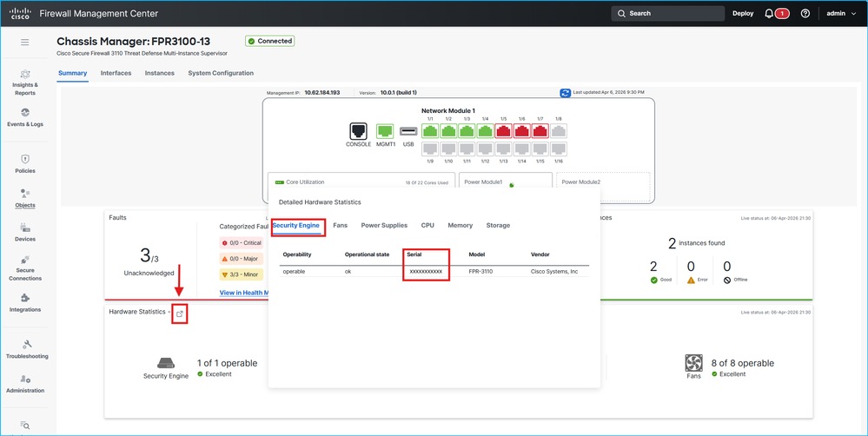Select the Security Engine statistics tab
Image resolution: width=868 pixels, height=436 pixels.
[295, 226]
